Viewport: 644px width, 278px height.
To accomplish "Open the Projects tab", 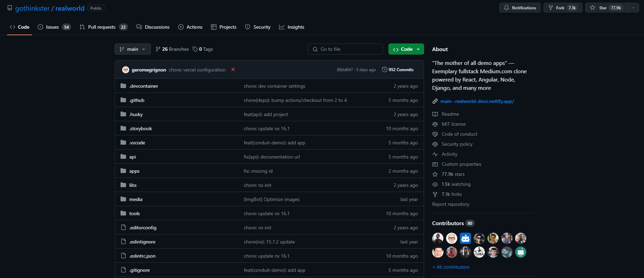I will coord(224,27).
